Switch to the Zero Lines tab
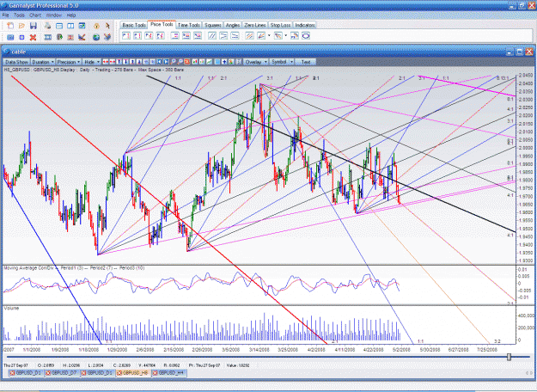This screenshot has height=392, width=537. [255, 25]
